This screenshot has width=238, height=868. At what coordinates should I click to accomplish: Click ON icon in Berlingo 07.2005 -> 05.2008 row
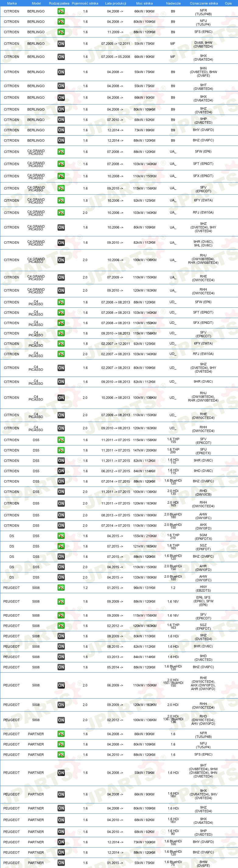61,57
